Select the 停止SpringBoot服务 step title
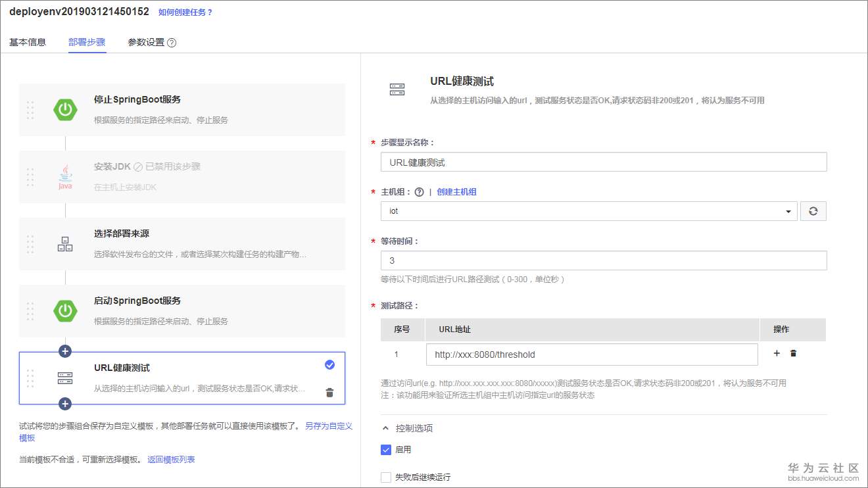The image size is (868, 488). [x=137, y=100]
